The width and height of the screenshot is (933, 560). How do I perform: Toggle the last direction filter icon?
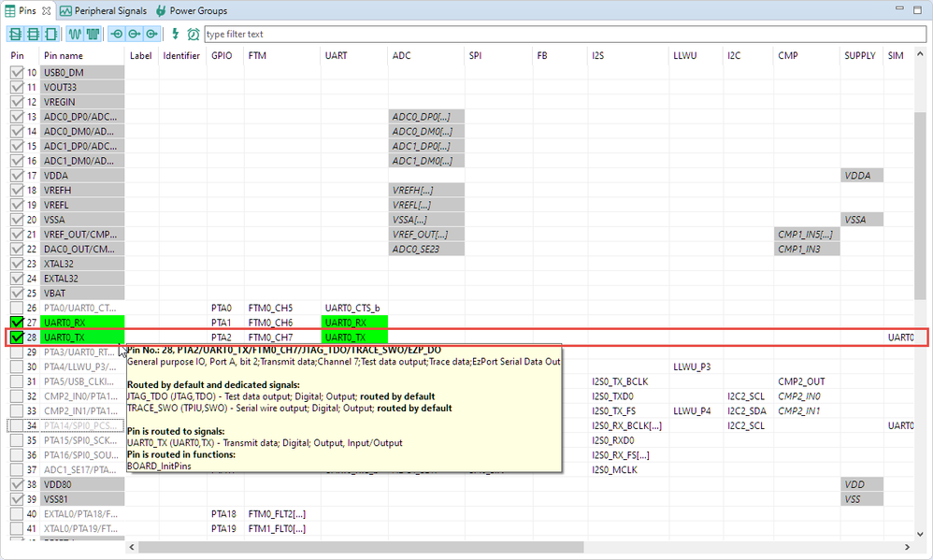pyautogui.click(x=152, y=34)
